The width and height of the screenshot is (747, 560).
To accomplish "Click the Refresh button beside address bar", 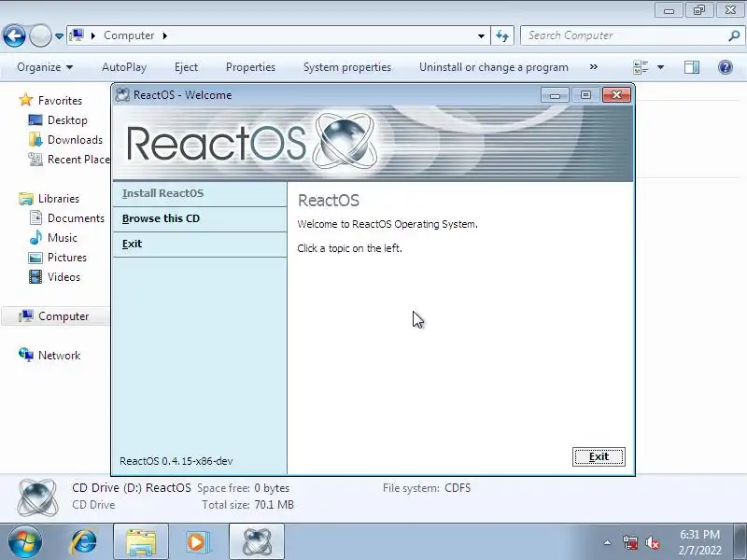I will click(x=502, y=35).
